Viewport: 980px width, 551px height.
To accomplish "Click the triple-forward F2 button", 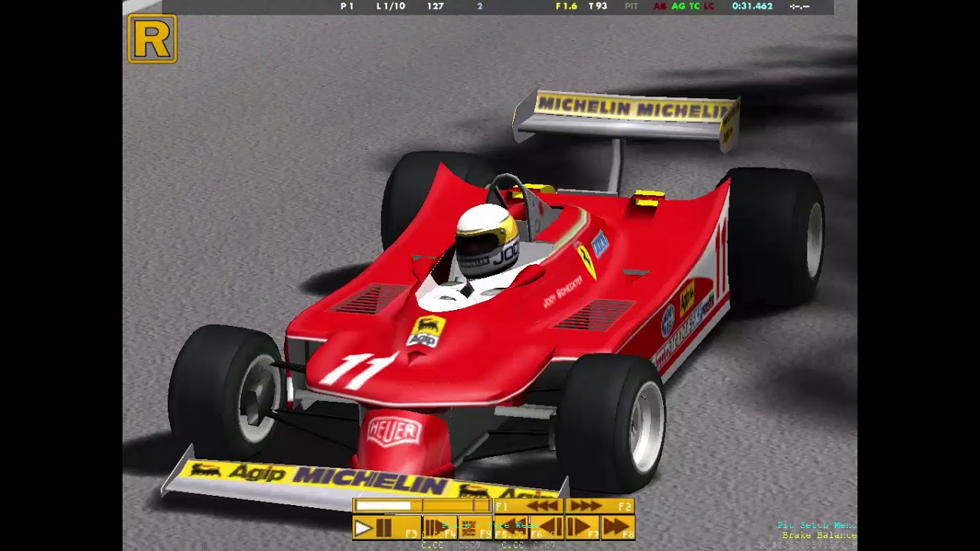I will pos(599,506).
